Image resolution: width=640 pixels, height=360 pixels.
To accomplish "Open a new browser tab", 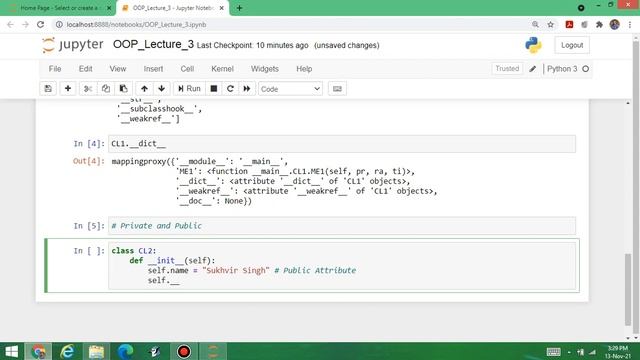I will tap(239, 8).
